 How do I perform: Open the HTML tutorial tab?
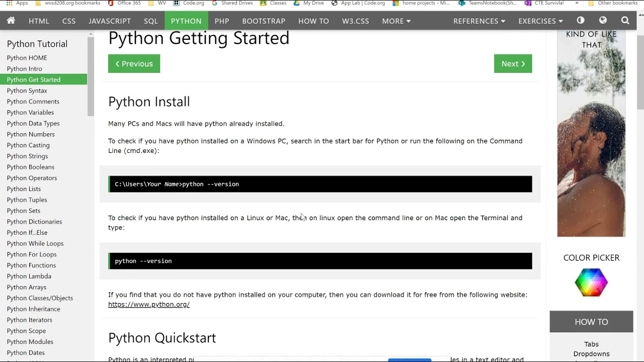[39, 21]
